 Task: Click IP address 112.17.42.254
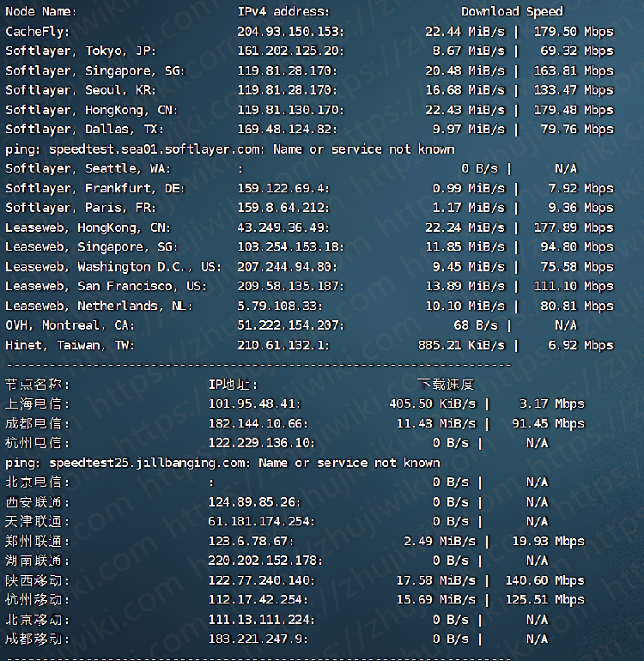258,600
